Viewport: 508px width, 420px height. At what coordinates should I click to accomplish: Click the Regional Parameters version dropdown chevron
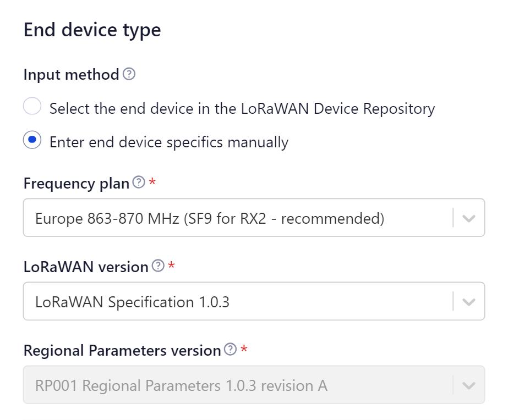click(468, 385)
